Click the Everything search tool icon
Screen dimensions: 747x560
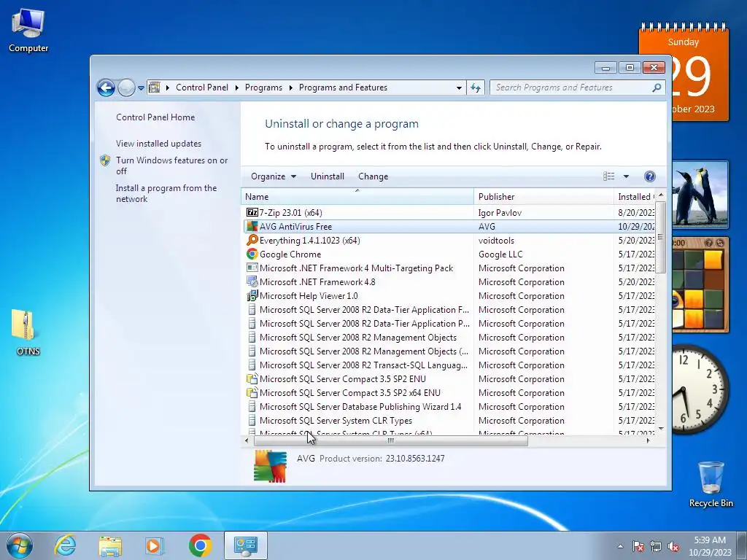click(x=252, y=240)
